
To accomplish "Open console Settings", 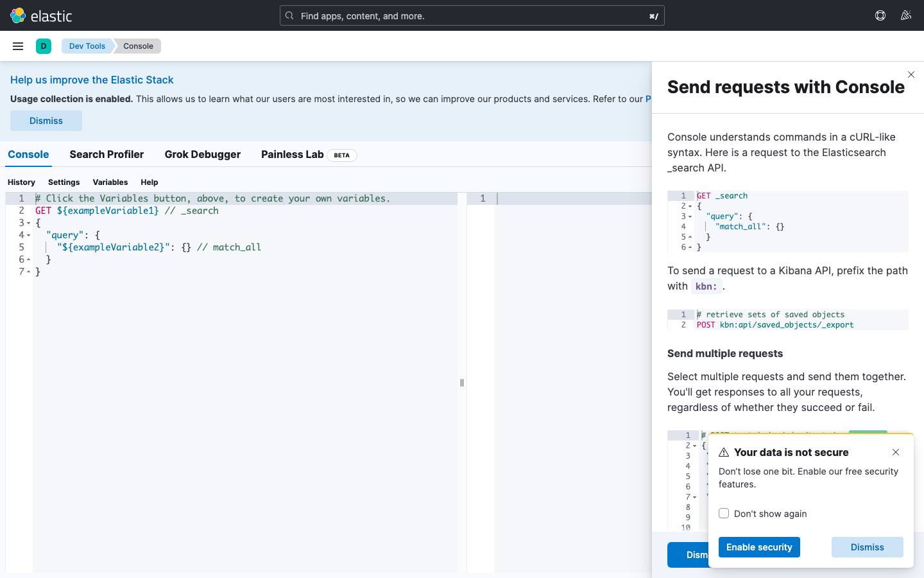I will pyautogui.click(x=64, y=182).
